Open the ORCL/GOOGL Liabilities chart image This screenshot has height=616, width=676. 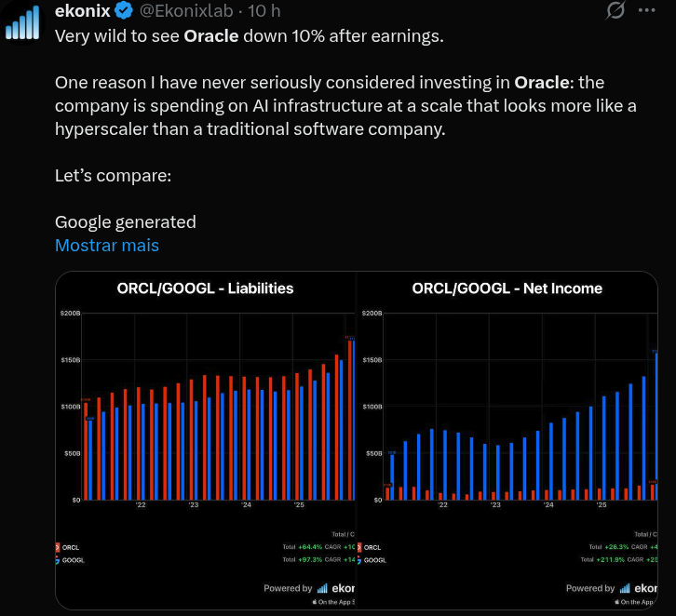click(x=205, y=440)
